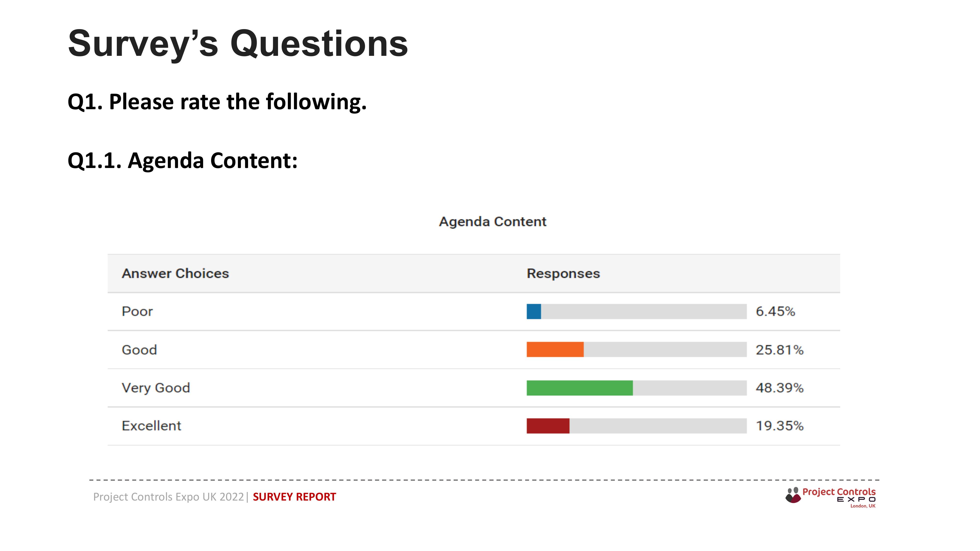The height and width of the screenshot is (551, 980).
Task: Select the Excellent answer label
Action: 151,426
